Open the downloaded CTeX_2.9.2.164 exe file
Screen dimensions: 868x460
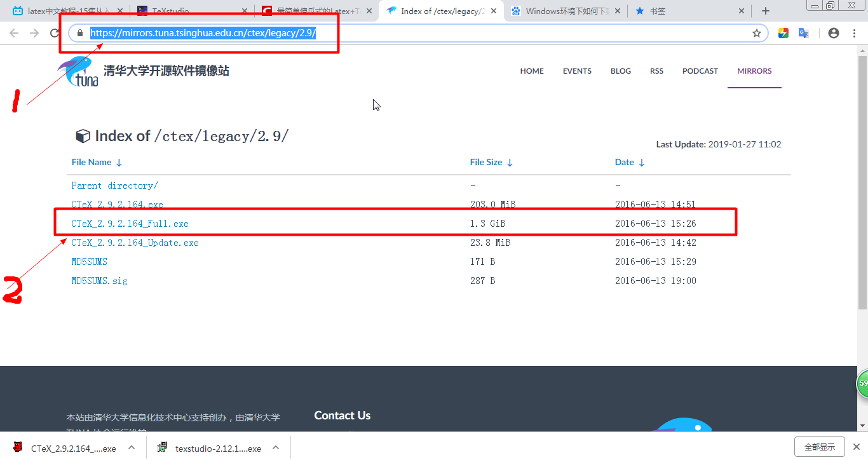point(73,449)
